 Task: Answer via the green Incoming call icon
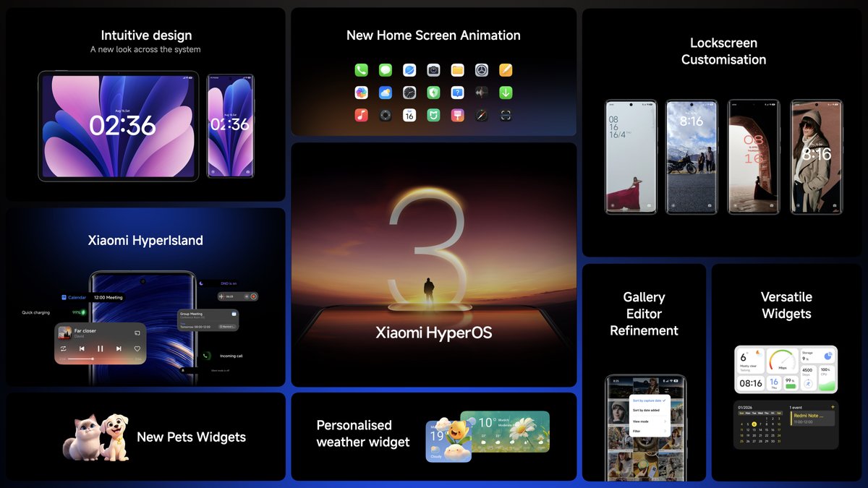point(205,356)
